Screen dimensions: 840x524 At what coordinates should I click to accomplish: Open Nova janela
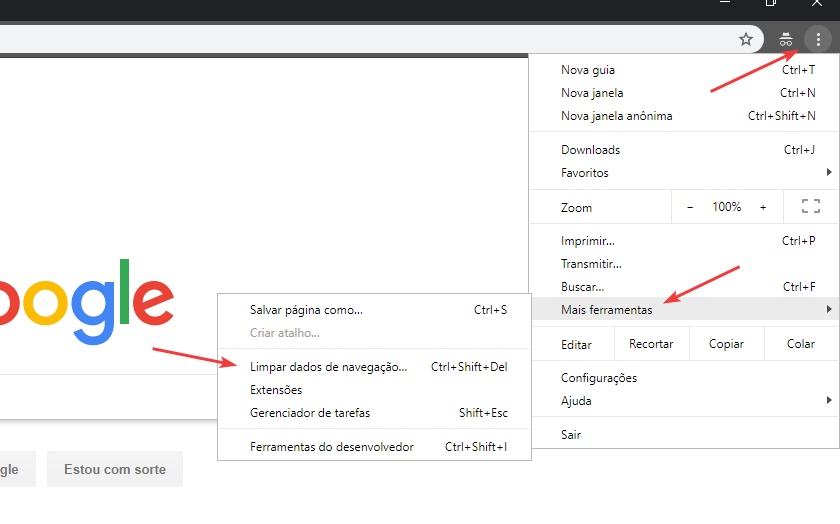pyautogui.click(x=684, y=93)
